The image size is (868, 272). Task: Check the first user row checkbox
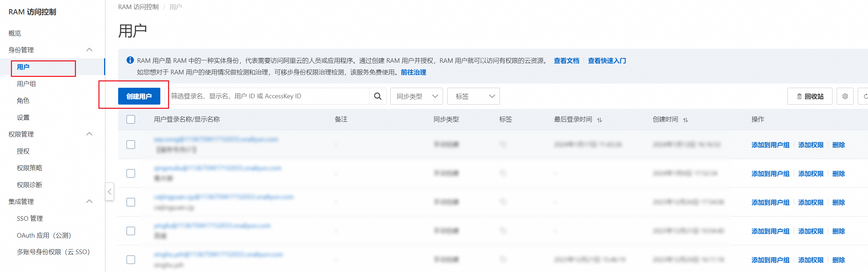click(x=131, y=145)
